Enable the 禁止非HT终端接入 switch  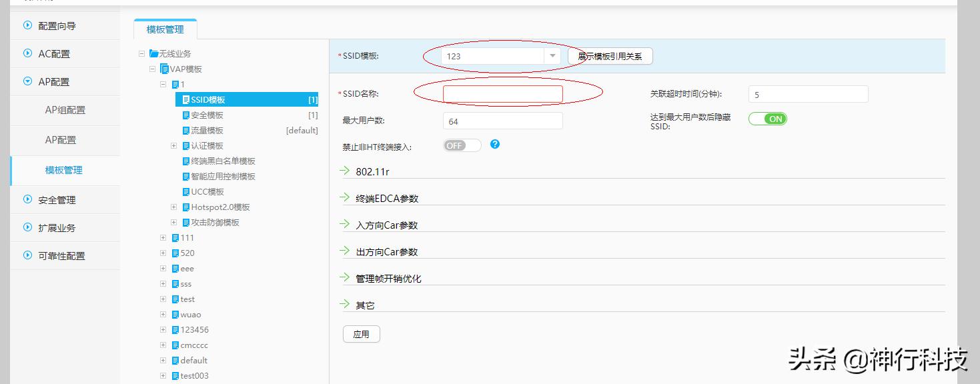(462, 145)
